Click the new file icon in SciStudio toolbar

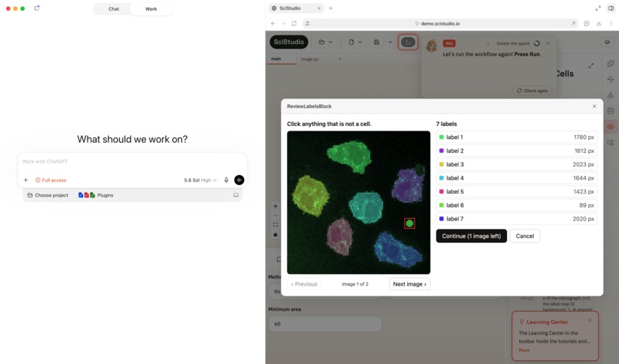pos(351,41)
